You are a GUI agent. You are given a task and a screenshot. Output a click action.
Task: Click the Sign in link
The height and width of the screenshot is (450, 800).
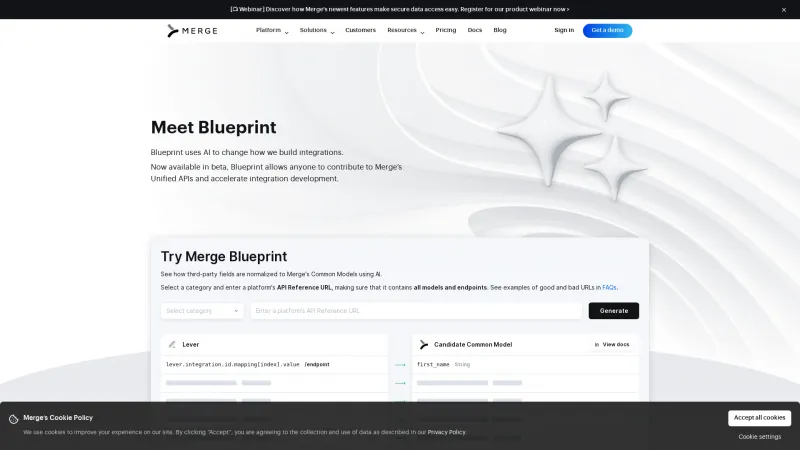pyautogui.click(x=564, y=30)
